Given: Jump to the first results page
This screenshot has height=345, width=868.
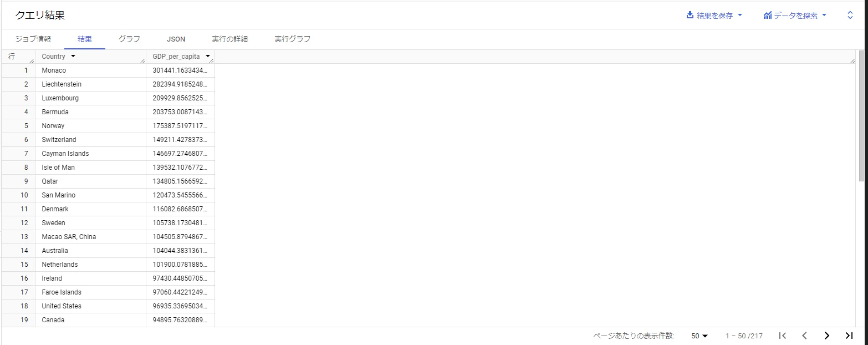Looking at the screenshot, I should 783,336.
